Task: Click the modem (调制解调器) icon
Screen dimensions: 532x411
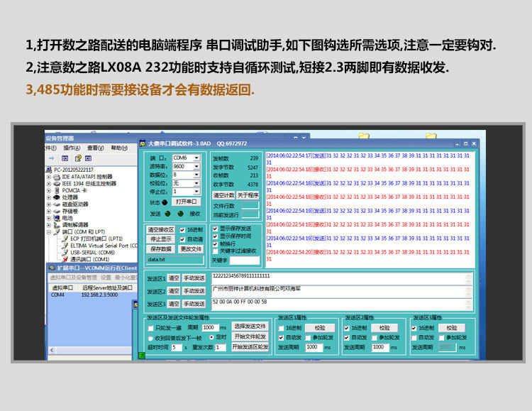Action: coord(57,225)
